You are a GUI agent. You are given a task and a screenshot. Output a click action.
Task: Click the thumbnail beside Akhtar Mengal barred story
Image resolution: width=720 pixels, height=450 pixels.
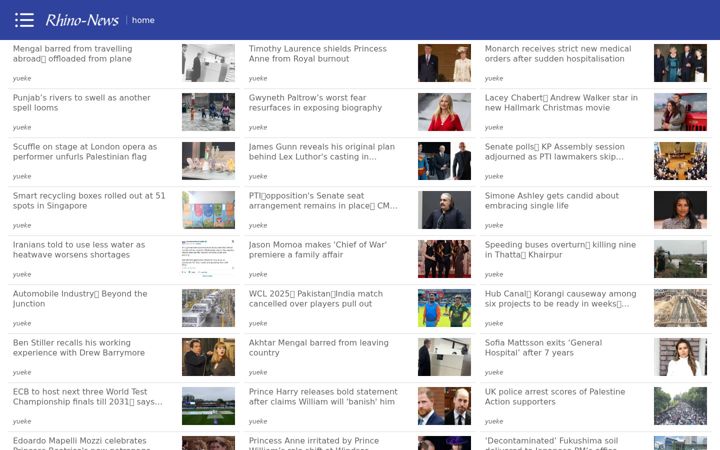click(444, 357)
